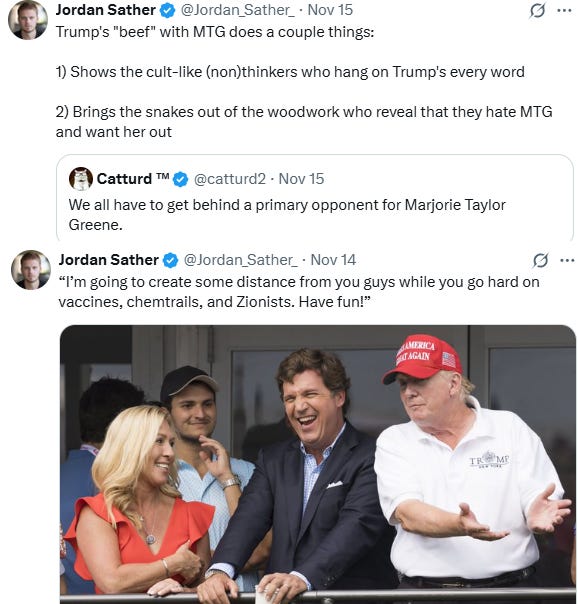
Task: Click the Catturd ™ display name
Action: pyautogui.click(x=133, y=179)
